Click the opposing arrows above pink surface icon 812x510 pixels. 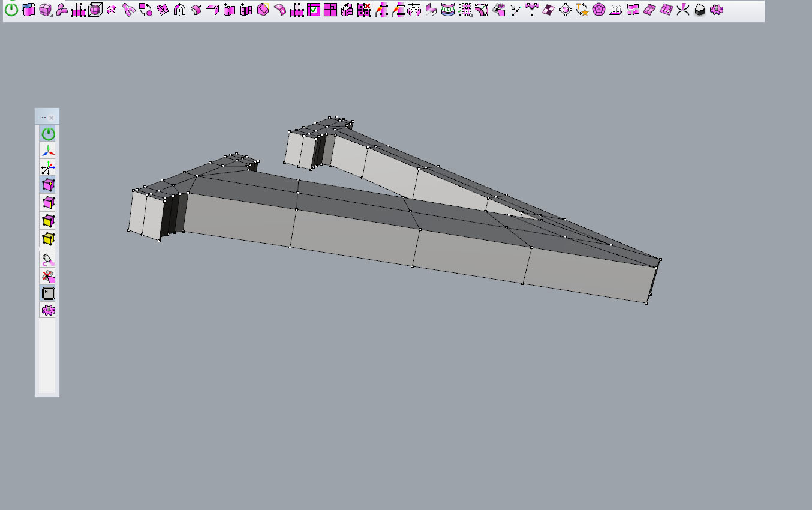pyautogui.click(x=414, y=10)
